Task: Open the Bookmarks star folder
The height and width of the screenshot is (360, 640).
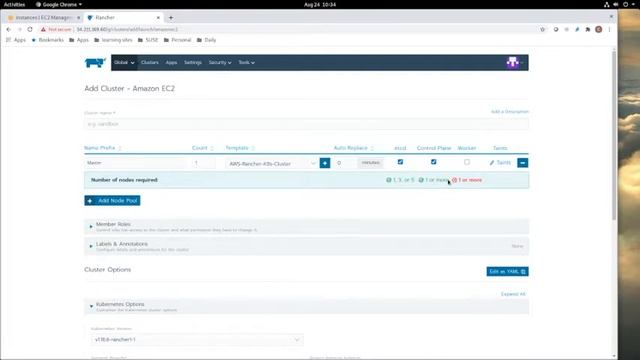Action: coord(47,40)
